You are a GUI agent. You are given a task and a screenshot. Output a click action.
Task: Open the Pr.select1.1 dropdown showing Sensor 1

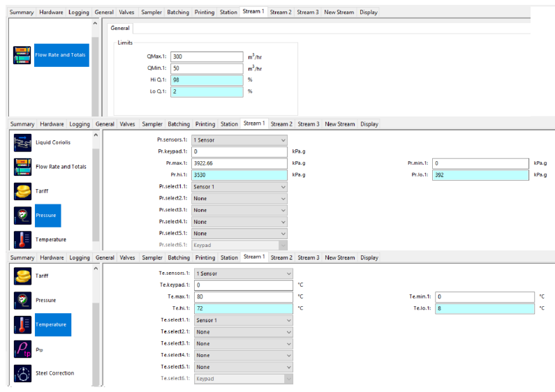click(239, 187)
